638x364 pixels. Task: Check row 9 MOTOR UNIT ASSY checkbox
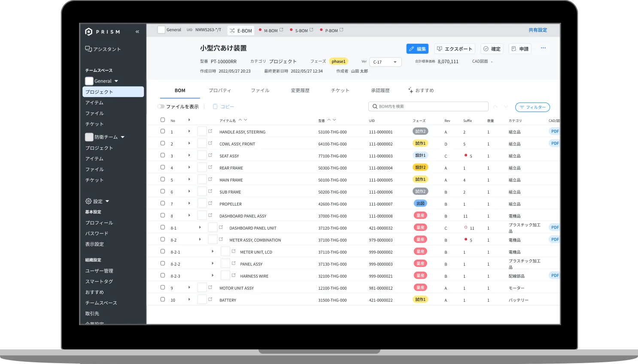(163, 288)
